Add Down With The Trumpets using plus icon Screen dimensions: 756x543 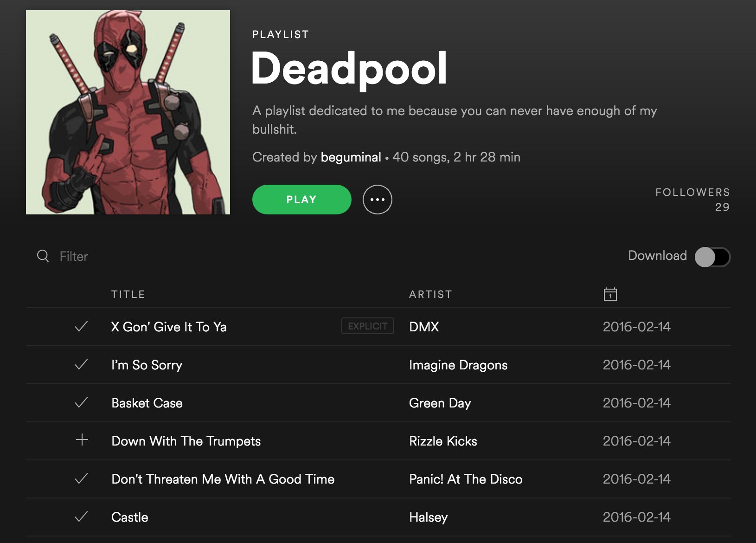(x=82, y=440)
